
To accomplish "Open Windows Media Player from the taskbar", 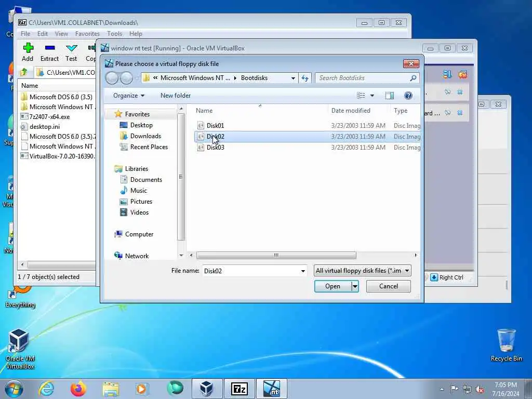I will coord(142,389).
